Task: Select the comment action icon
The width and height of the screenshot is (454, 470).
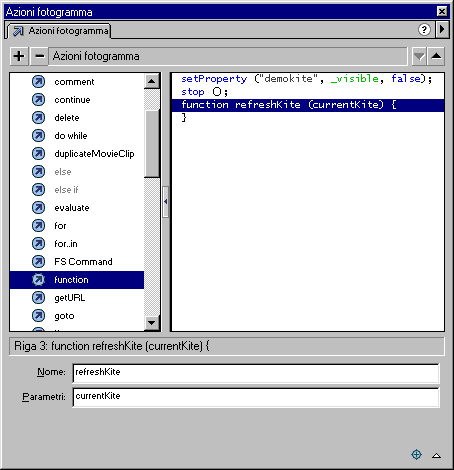Action: coord(38,82)
